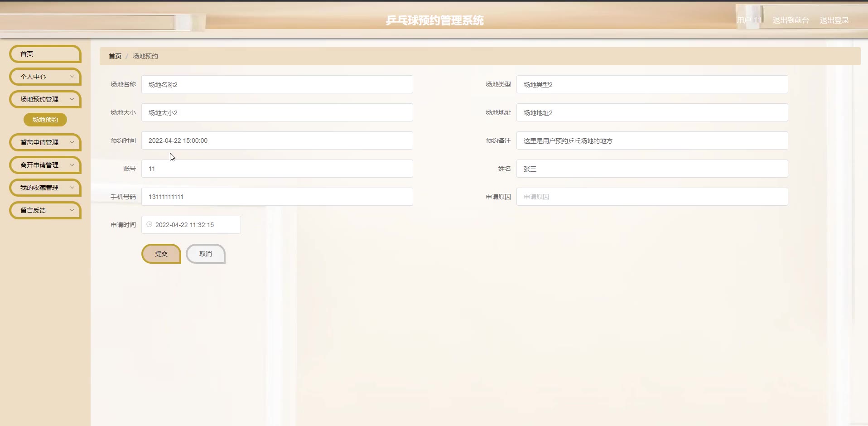Click the 预约备注 input field
Viewport: 868px width, 426px height.
coord(652,140)
